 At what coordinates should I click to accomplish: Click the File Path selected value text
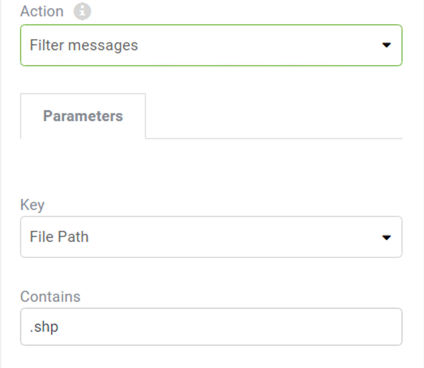pyautogui.click(x=59, y=237)
